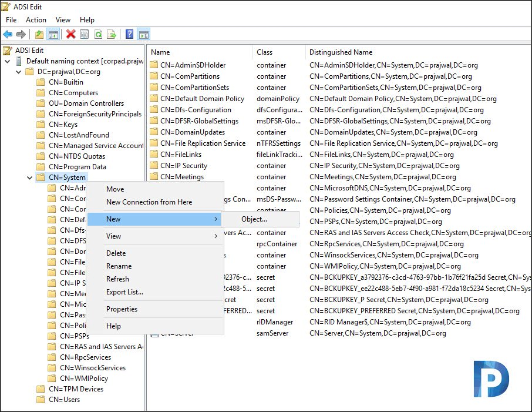Click the green Refresh toolbar icon
Image resolution: width=532 pixels, height=412 pixels.
pyautogui.click(x=98, y=34)
